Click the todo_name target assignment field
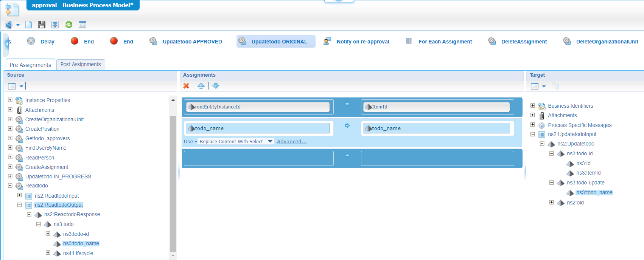 click(x=436, y=128)
